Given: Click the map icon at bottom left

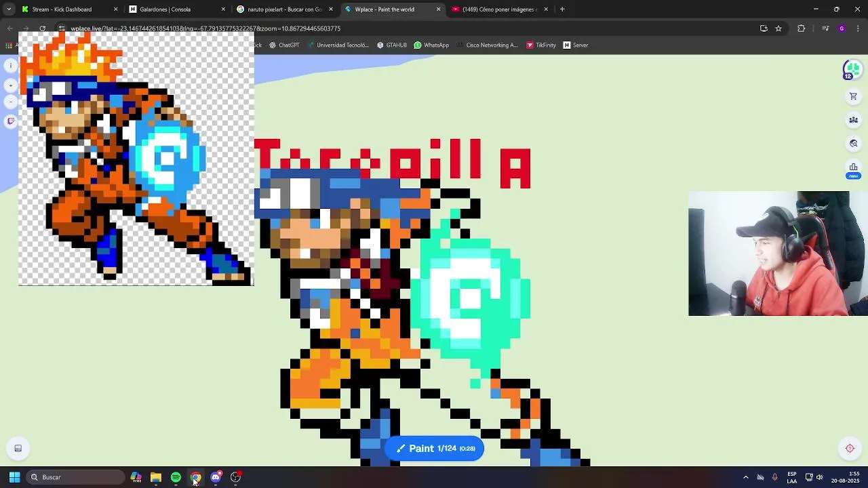Looking at the screenshot, I should click(18, 448).
